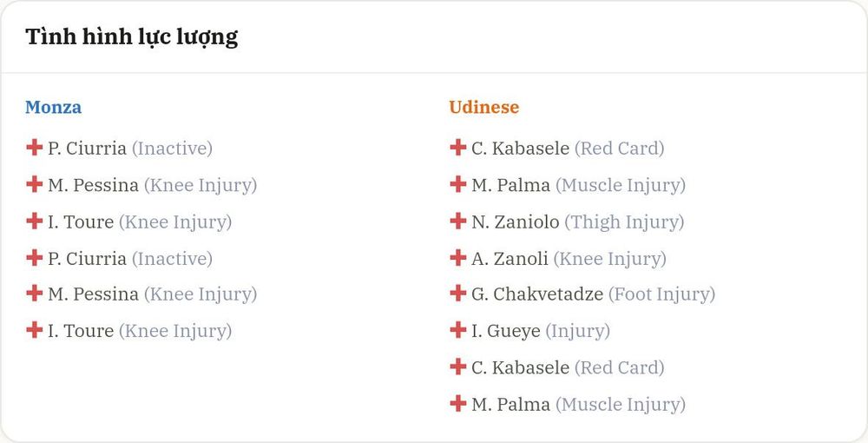This screenshot has width=868, height=443.
Task: Click A. Zanoli's Knee Injury status text
Action: [x=610, y=259]
